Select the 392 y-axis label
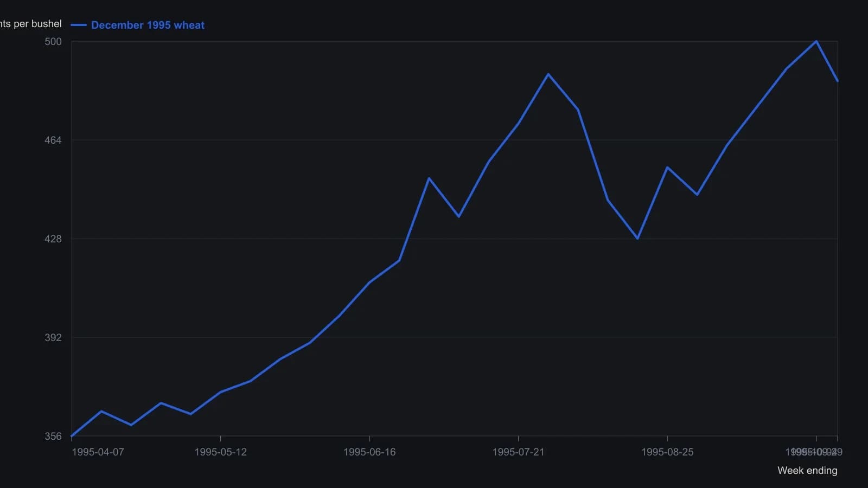This screenshot has height=488, width=868. click(53, 338)
